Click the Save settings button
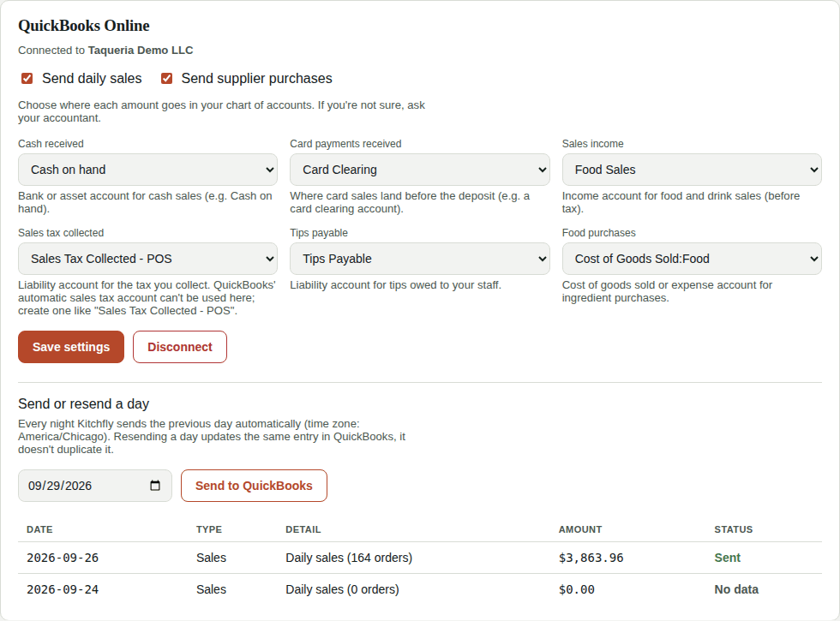 click(71, 347)
